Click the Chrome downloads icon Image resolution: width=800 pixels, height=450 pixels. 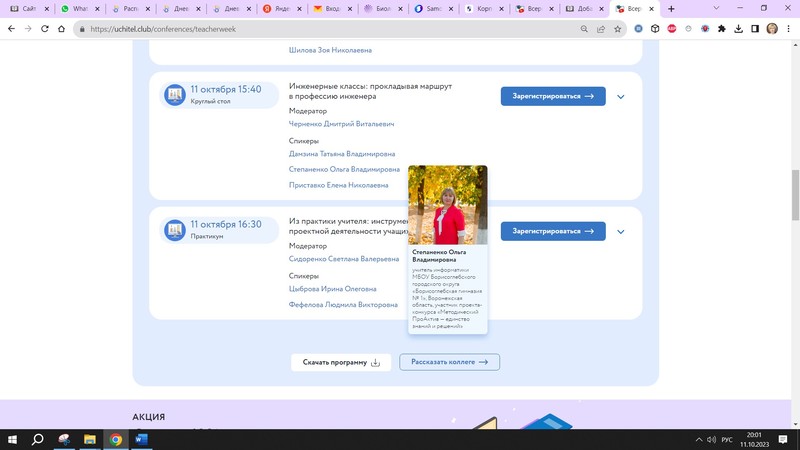coord(737,29)
